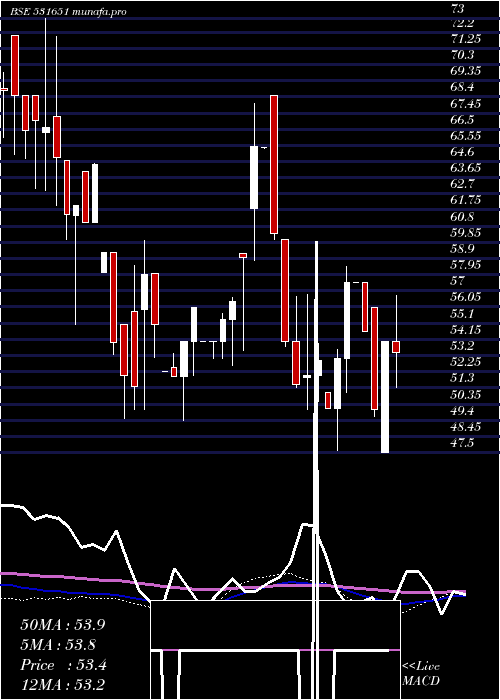
Task: Click the 60.8 price axis label
Action: [462, 217]
